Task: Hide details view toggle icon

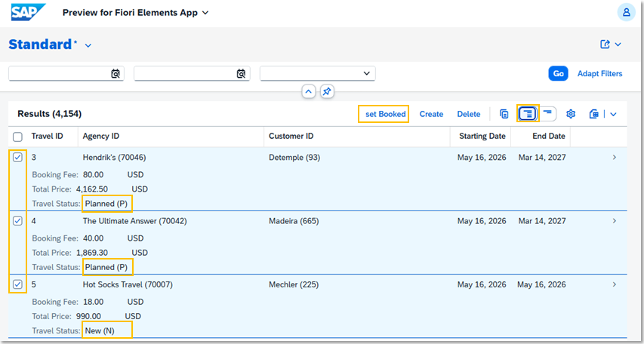Action: click(547, 114)
